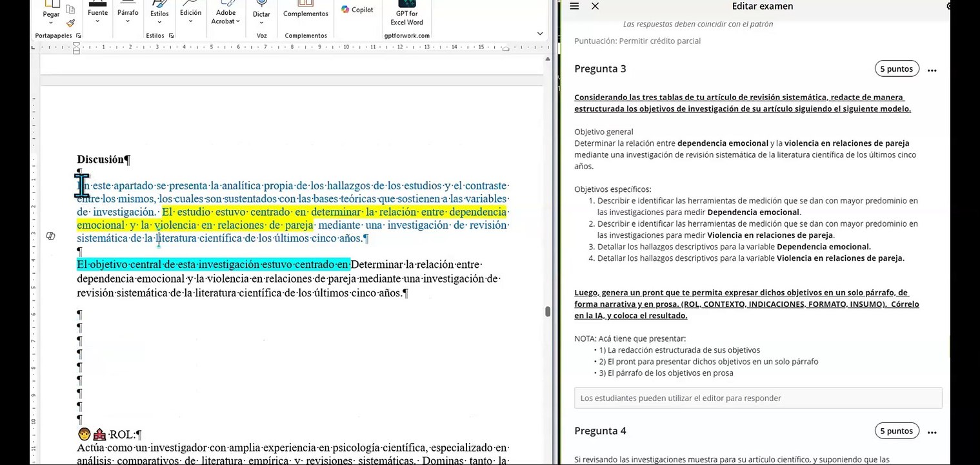
Task: Open GPT for Excel Word add-in
Action: point(406,13)
